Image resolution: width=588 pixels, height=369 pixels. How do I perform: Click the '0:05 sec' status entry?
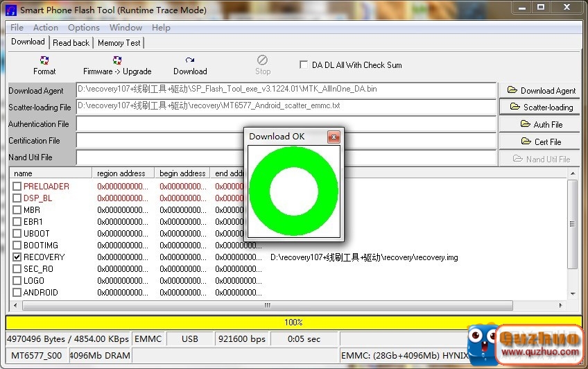point(304,339)
